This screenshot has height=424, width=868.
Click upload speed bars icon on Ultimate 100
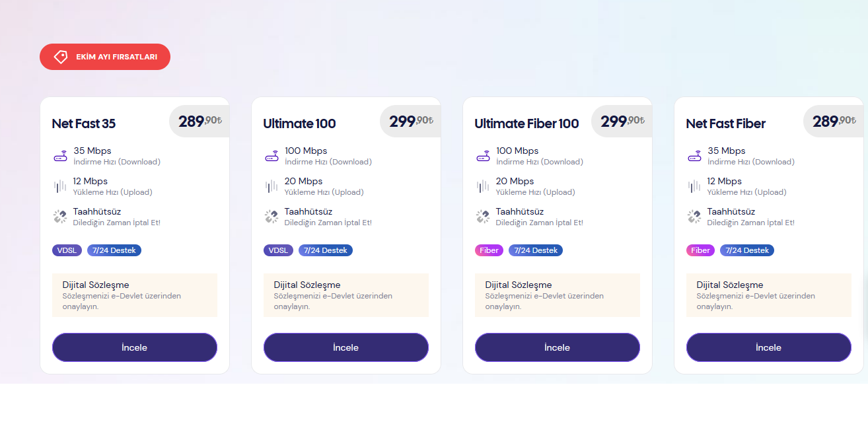tap(271, 186)
